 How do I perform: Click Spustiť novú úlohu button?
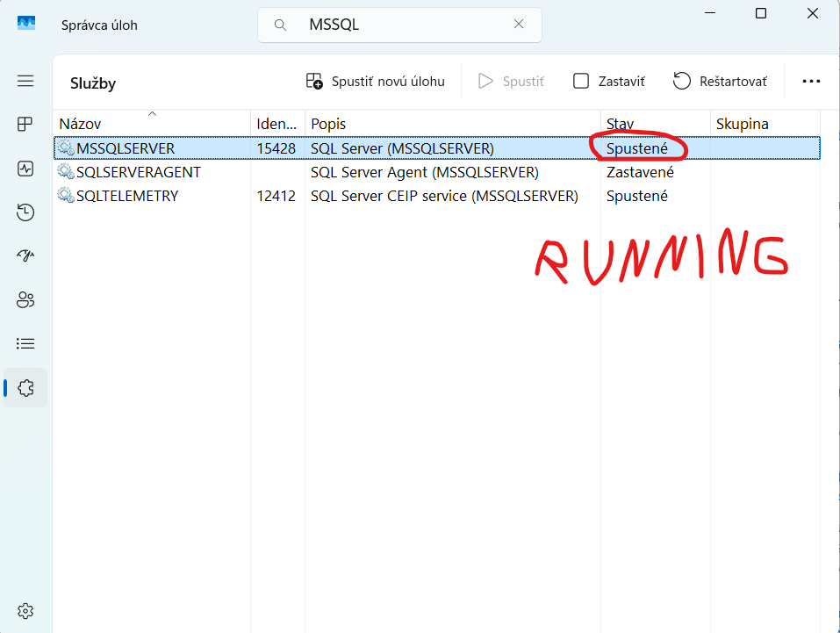tap(376, 82)
